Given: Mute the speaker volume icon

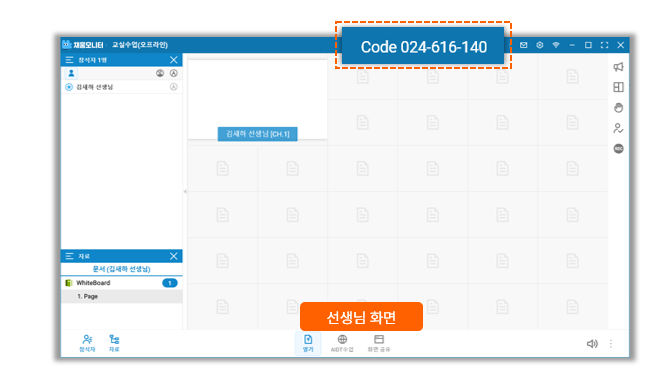Looking at the screenshot, I should click(592, 344).
